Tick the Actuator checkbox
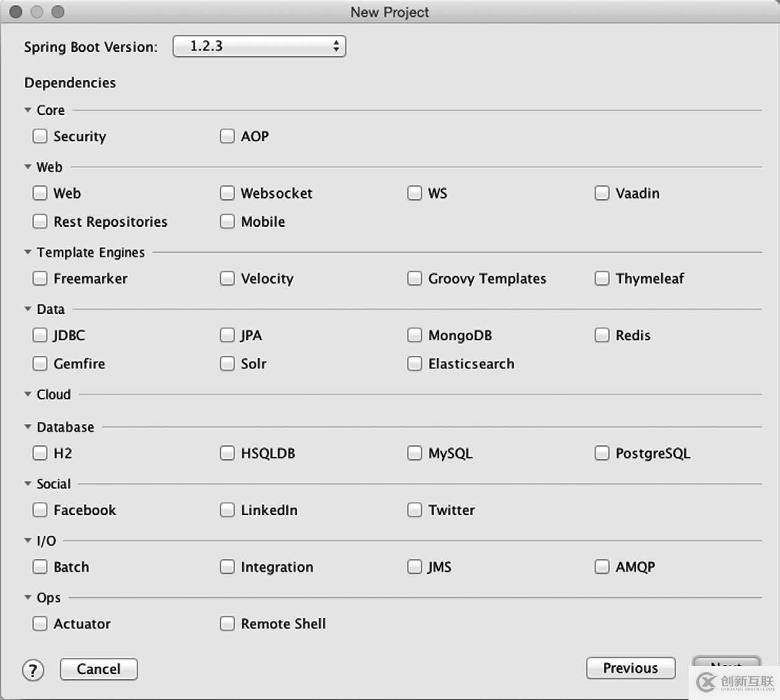Image resolution: width=780 pixels, height=700 pixels. coord(40,623)
